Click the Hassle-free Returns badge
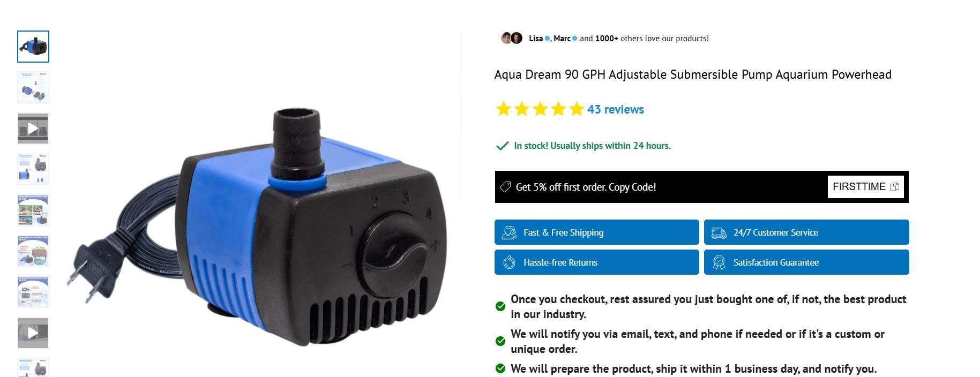 [x=597, y=262]
